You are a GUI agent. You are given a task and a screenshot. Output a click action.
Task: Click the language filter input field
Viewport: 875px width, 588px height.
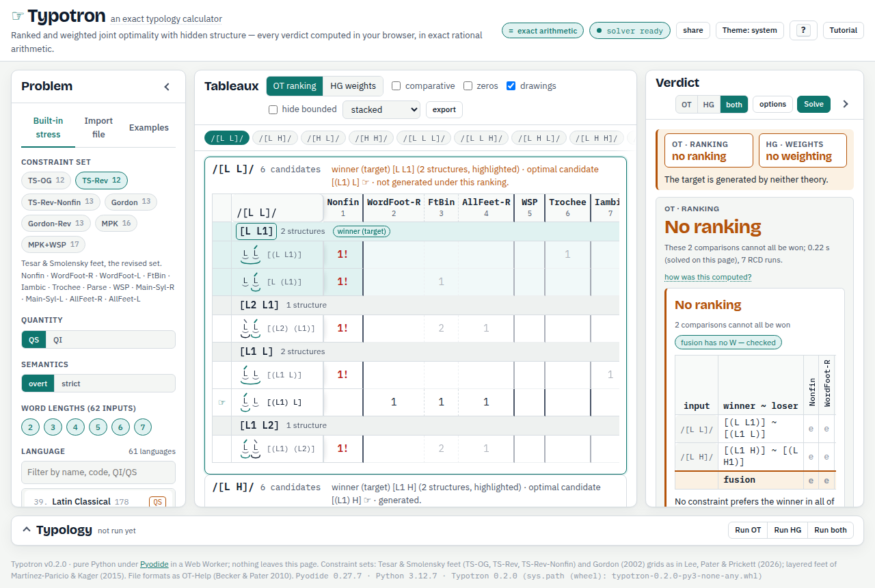pos(98,472)
